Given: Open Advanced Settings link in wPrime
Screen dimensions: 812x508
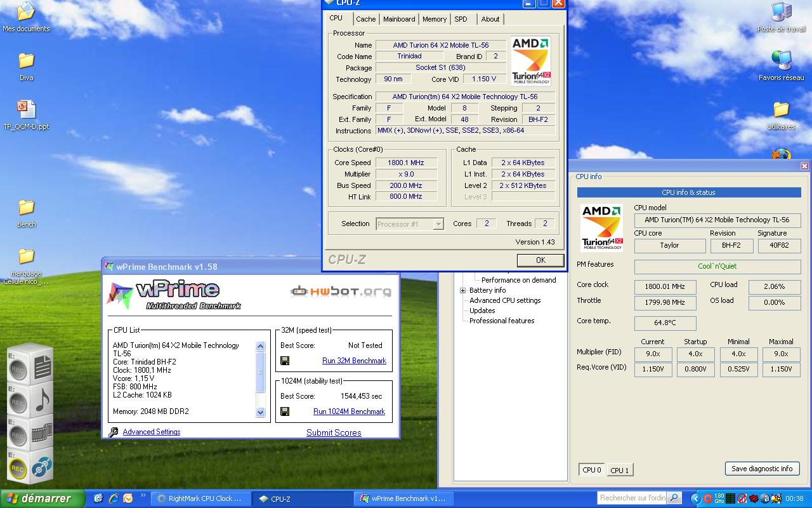Looking at the screenshot, I should tap(152, 432).
